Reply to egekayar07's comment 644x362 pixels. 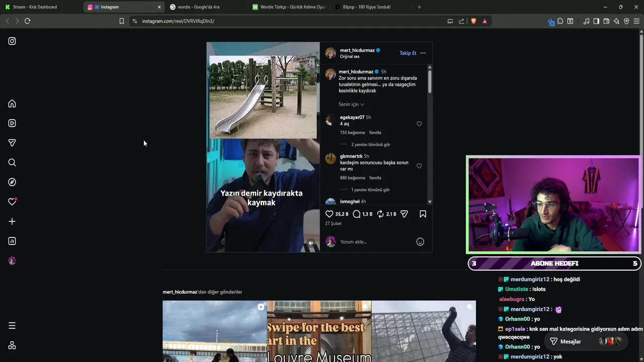pyautogui.click(x=375, y=133)
